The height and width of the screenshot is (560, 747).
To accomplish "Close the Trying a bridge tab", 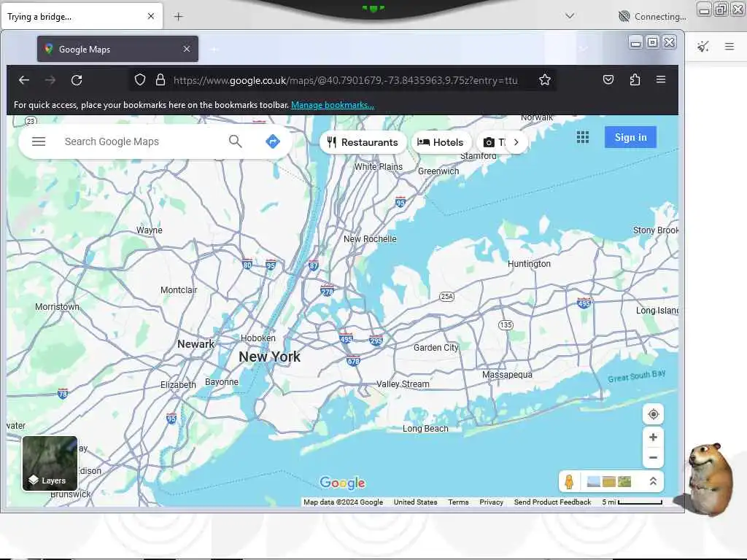I will tap(151, 16).
